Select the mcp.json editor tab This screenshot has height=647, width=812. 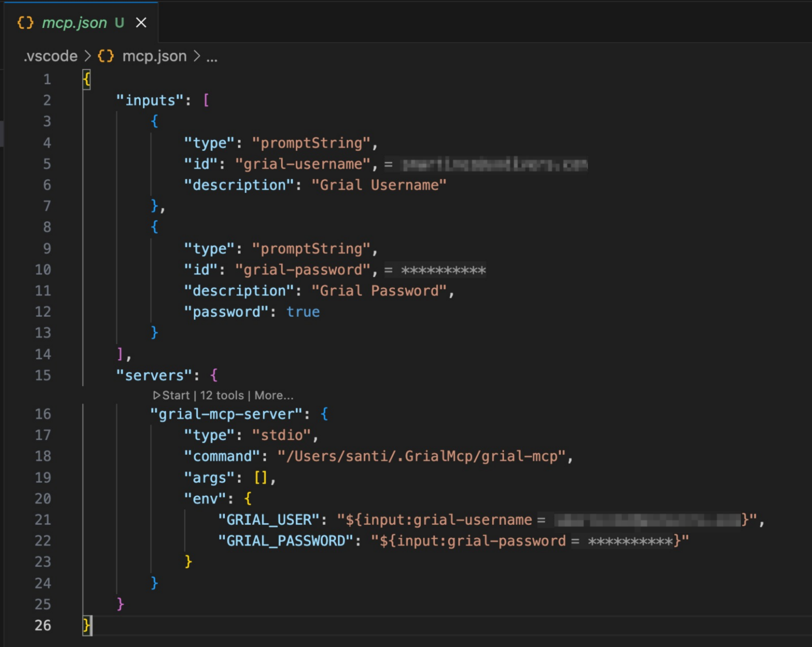click(x=75, y=22)
